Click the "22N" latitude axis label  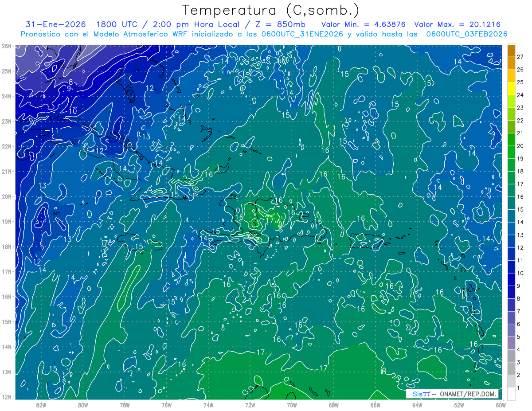pos(6,146)
